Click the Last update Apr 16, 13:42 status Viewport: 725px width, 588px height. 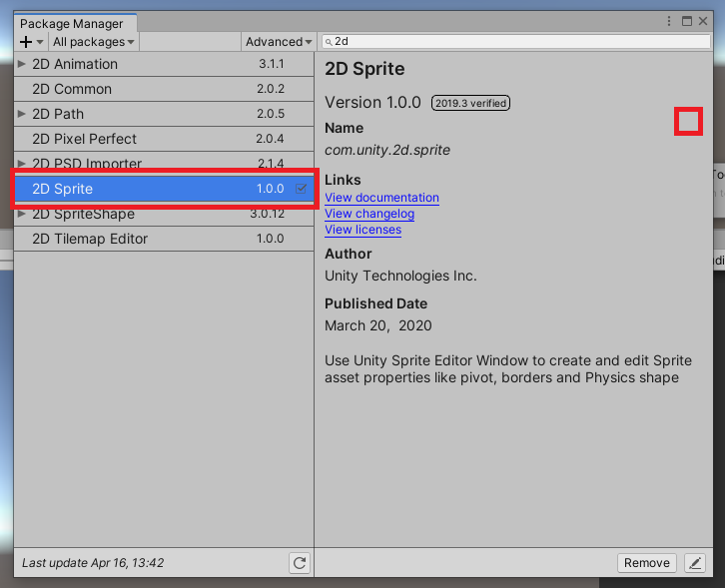[x=93, y=563]
